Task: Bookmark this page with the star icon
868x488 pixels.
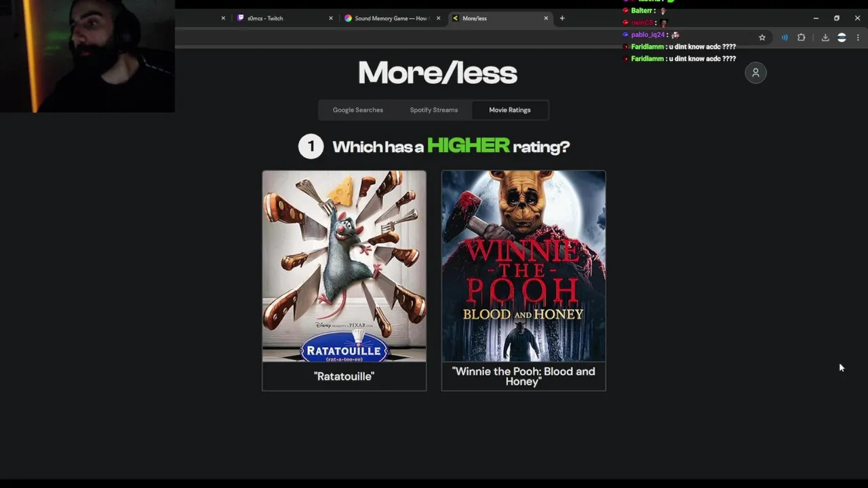Action: coord(762,38)
